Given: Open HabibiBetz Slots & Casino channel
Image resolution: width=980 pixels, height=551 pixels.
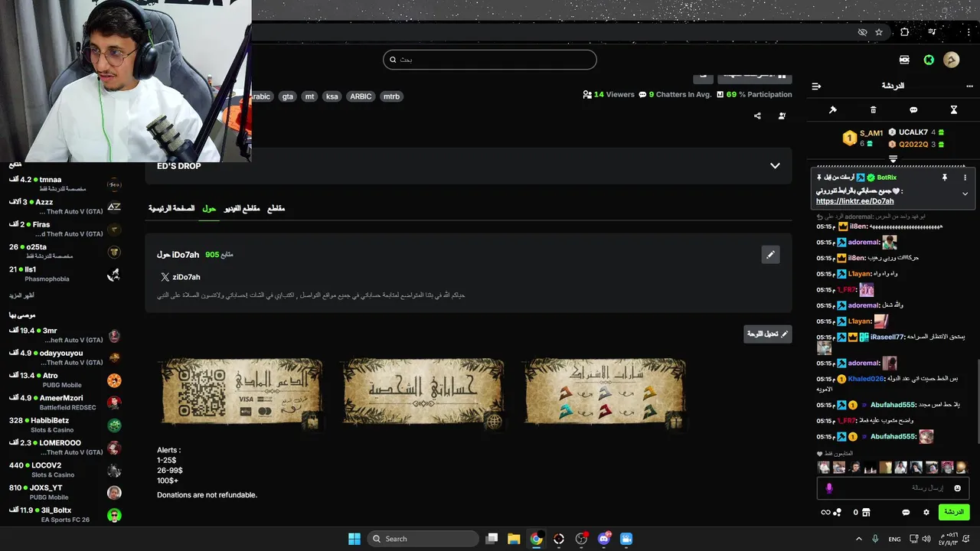Looking at the screenshot, I should click(x=65, y=425).
